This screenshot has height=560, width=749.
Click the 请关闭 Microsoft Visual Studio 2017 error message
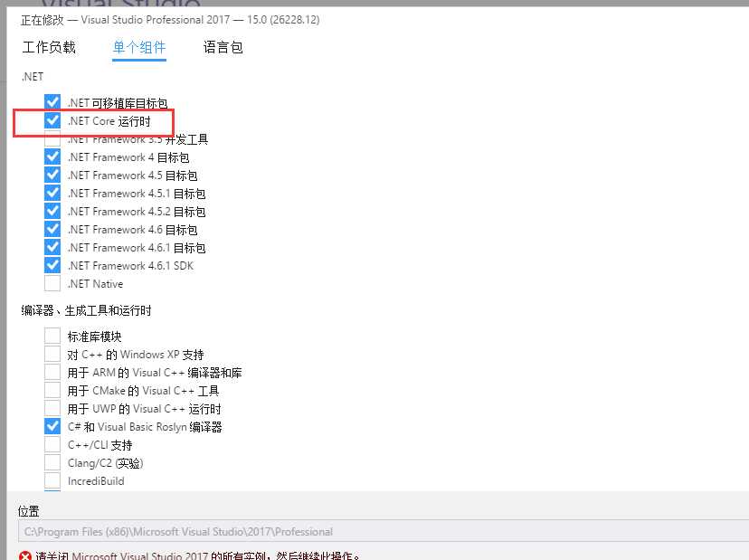coord(198,555)
